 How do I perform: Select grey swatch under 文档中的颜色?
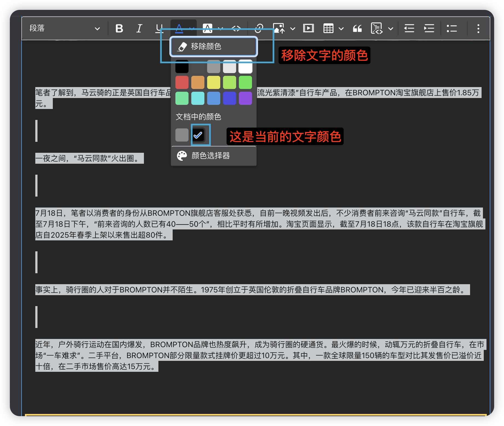(182, 135)
